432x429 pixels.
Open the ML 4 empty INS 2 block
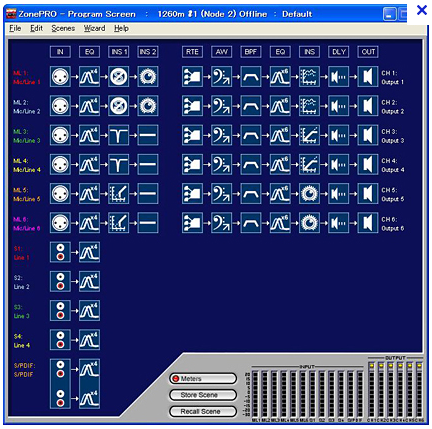(148, 164)
